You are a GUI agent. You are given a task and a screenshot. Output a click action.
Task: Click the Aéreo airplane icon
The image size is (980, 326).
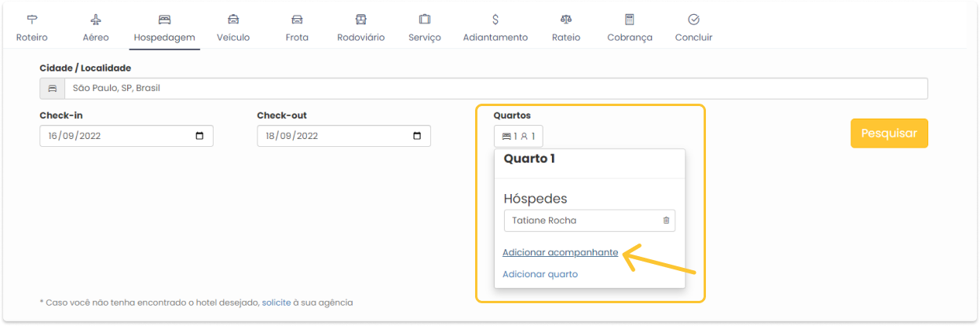(96, 20)
